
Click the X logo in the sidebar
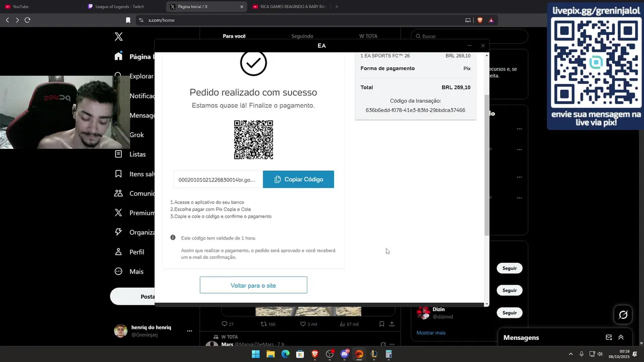pyautogui.click(x=118, y=36)
